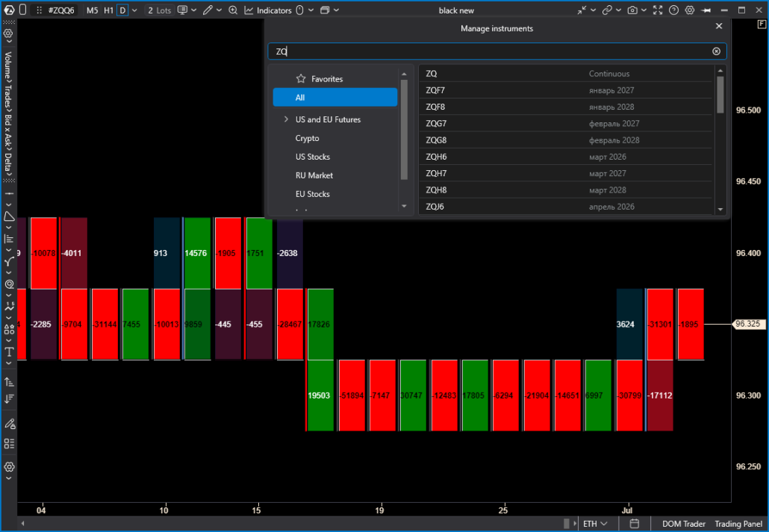The image size is (769, 532).
Task: Open the Trading Panel
Action: pos(738,524)
